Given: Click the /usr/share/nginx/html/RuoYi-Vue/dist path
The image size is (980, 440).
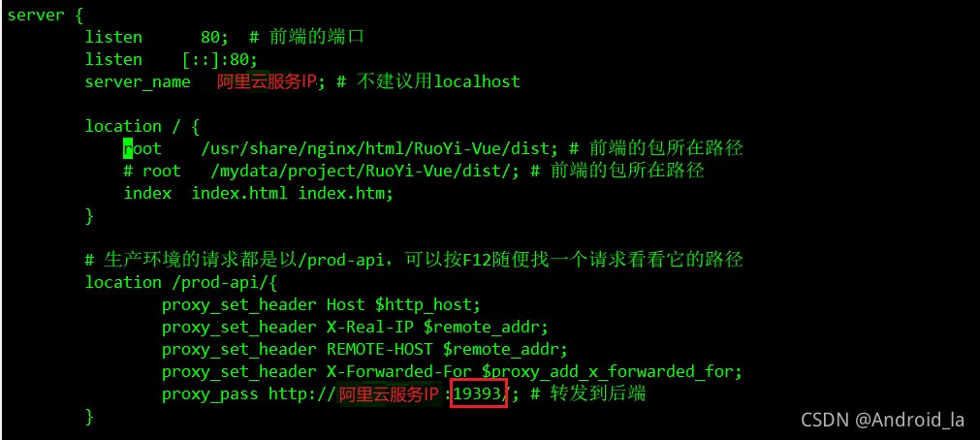Looking at the screenshot, I should 375,149.
